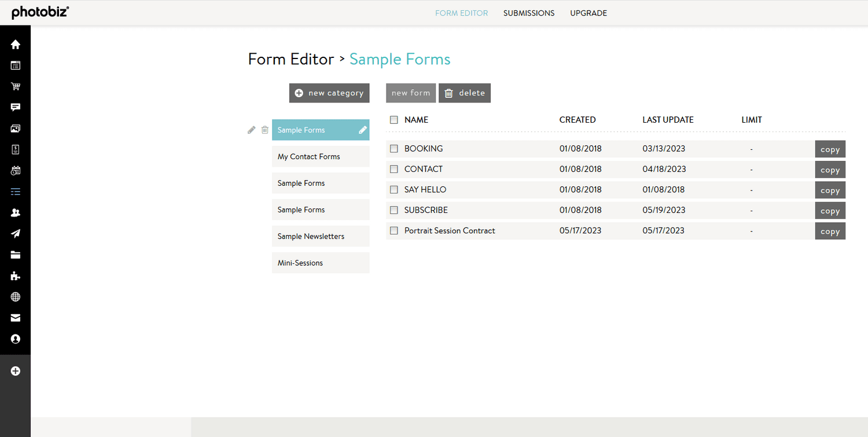The height and width of the screenshot is (437, 868).
Task: Check the BOOKING form checkbox
Action: 394,149
